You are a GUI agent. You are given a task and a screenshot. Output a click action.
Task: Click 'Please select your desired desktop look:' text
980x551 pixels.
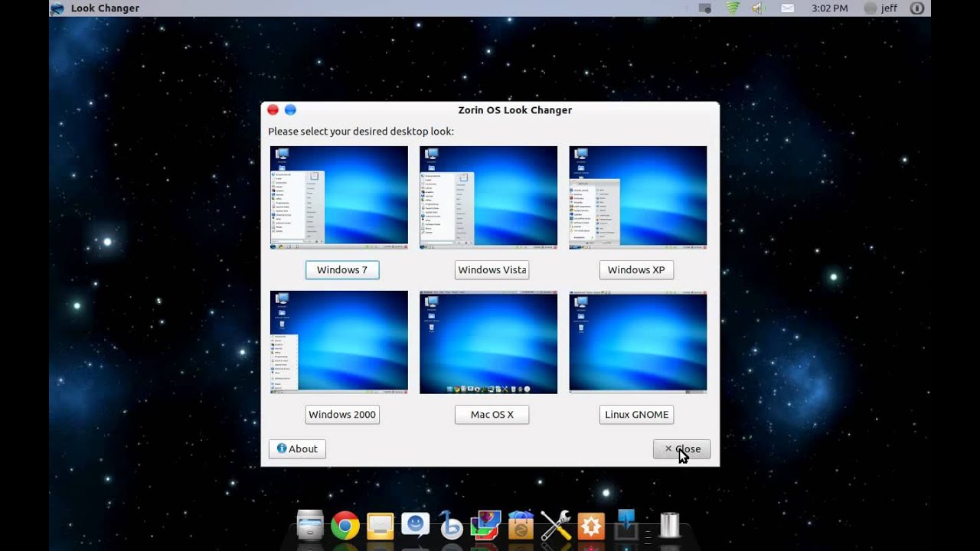point(361,132)
